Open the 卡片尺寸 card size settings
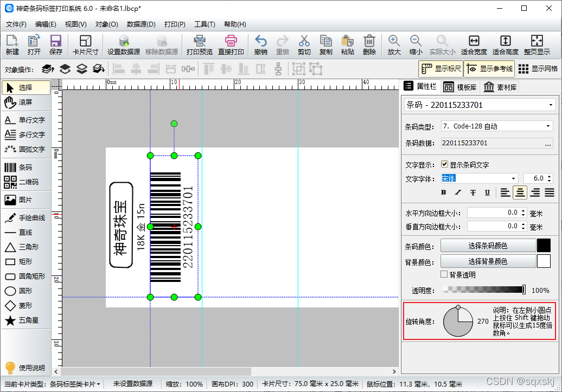The image size is (562, 392). click(85, 45)
